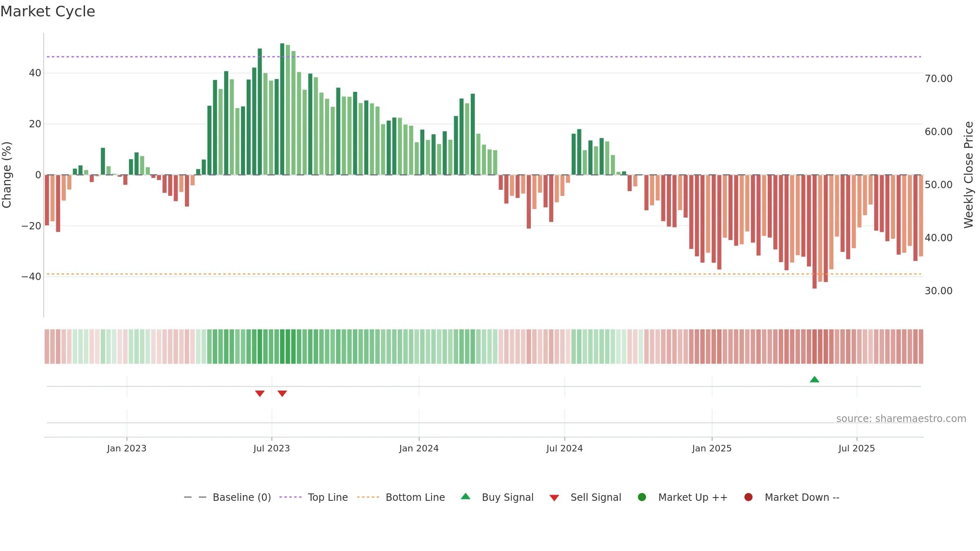Click the Jan 2024 axis label
The image size is (980, 551).
coord(419,449)
